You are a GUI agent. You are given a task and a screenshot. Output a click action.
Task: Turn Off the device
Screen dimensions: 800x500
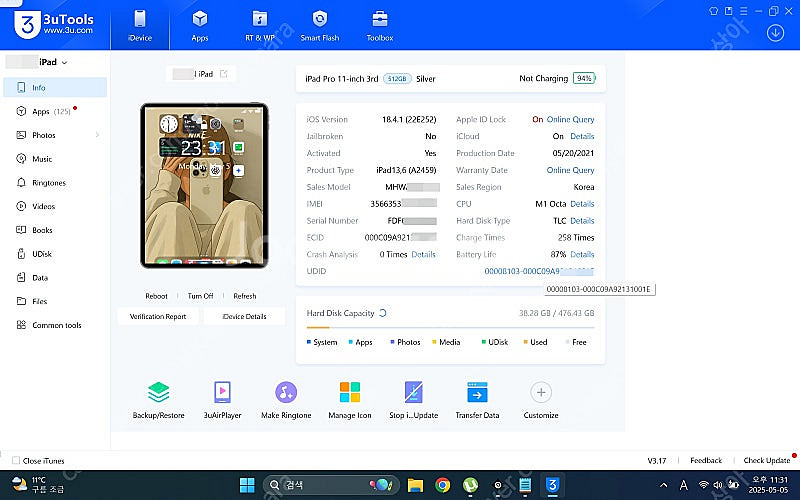(200, 296)
